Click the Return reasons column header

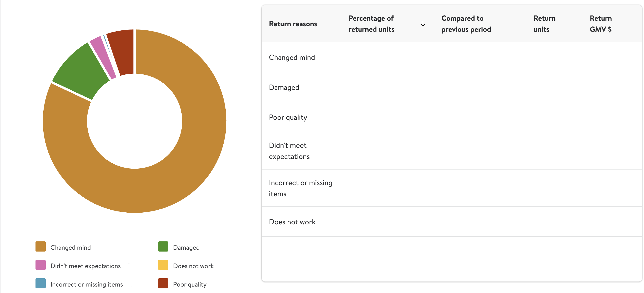[x=293, y=24]
